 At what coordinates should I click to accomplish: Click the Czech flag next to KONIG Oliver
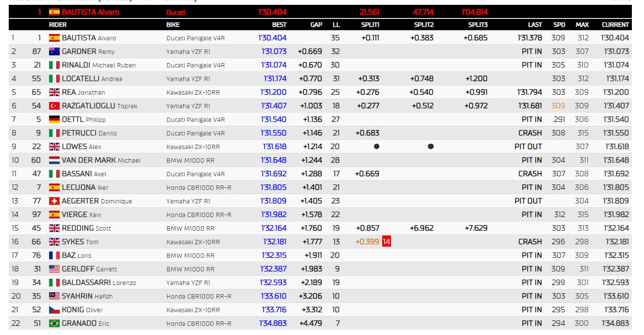pyautogui.click(x=54, y=310)
